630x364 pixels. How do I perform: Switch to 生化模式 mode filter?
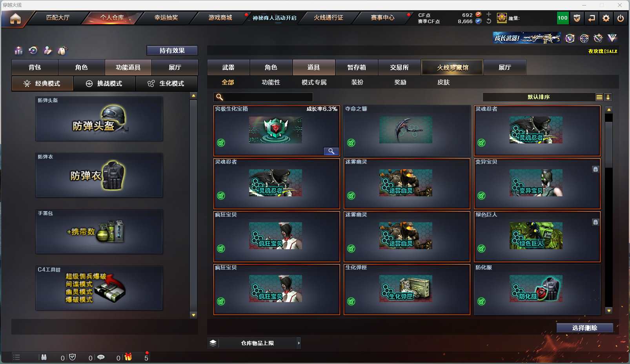pos(166,83)
